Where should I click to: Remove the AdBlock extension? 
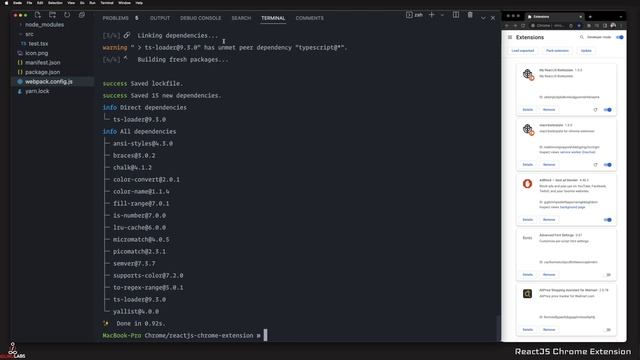click(x=549, y=220)
